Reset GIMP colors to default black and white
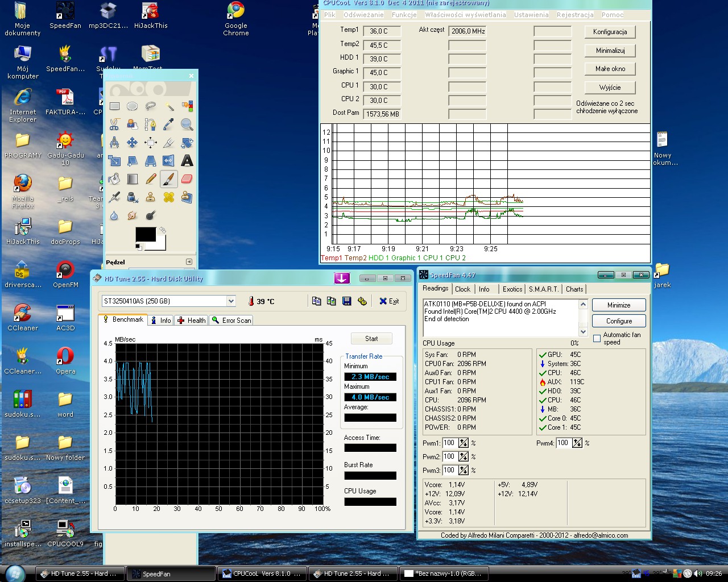The image size is (728, 582). click(138, 247)
